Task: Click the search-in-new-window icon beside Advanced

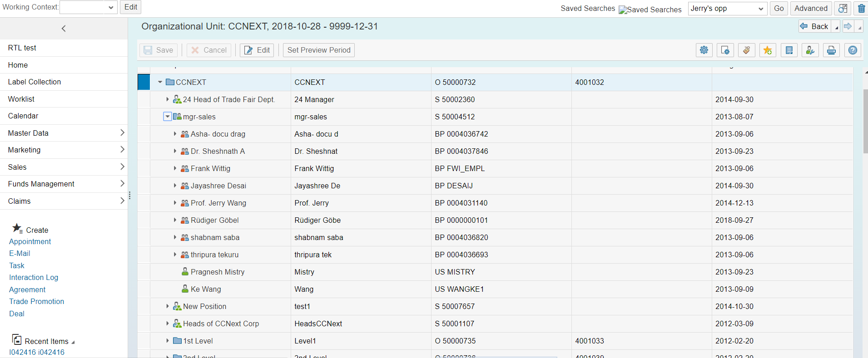Action: click(843, 8)
